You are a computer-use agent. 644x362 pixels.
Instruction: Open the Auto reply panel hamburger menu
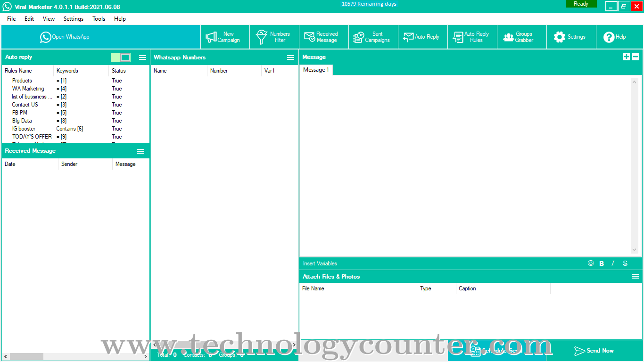click(x=142, y=58)
